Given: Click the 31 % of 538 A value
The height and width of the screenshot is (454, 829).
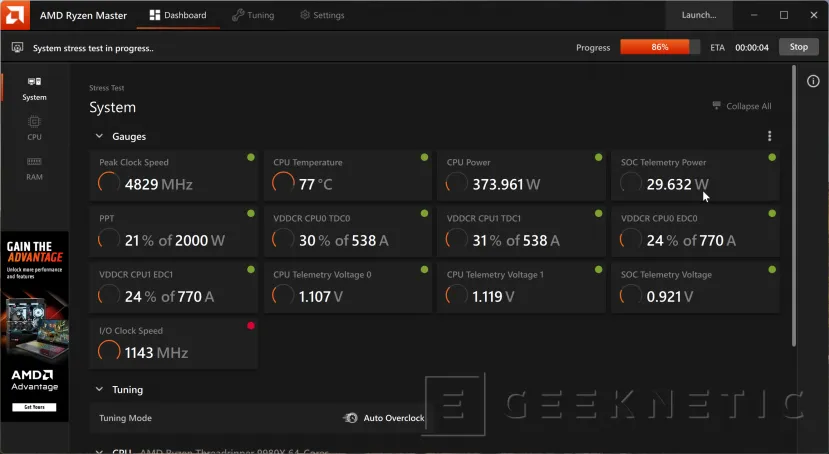Looking at the screenshot, I should [x=516, y=240].
